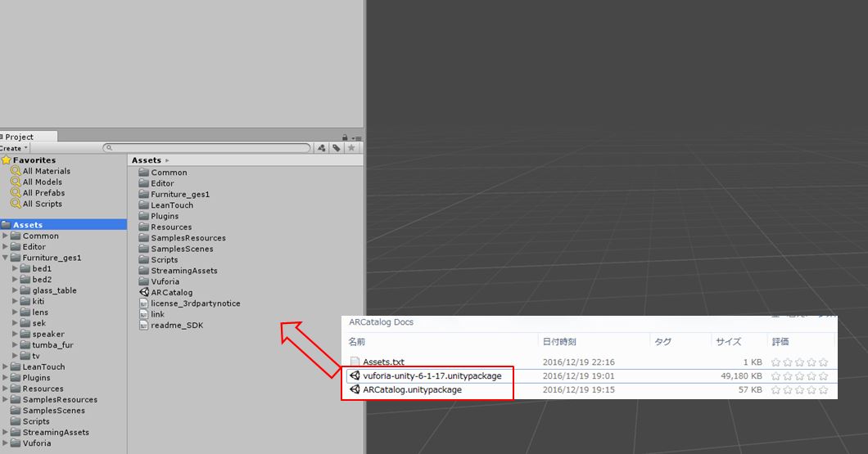
Task: Give ARCatalog.unitypackage a five-star rating
Action: point(823,390)
